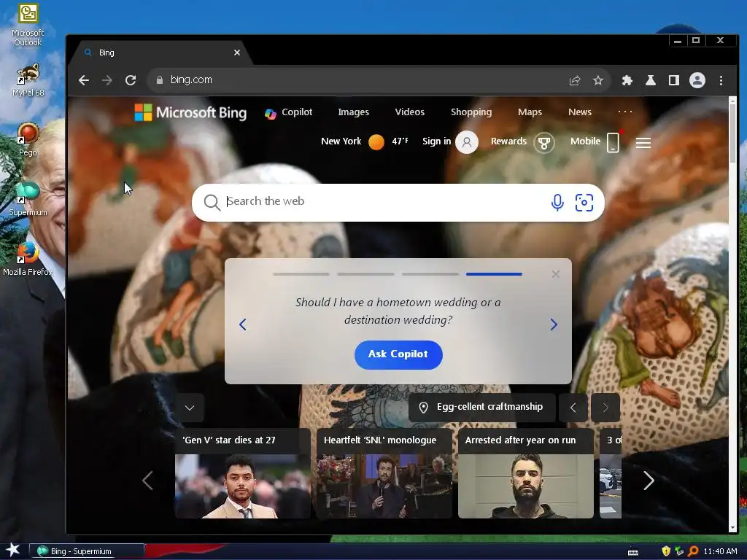The height and width of the screenshot is (560, 747).
Task: Open the Extensions puzzle icon
Action: pyautogui.click(x=627, y=80)
